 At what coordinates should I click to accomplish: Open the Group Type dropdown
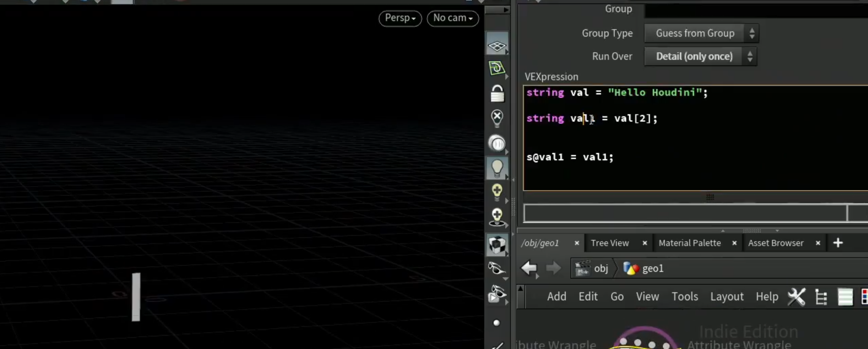701,33
